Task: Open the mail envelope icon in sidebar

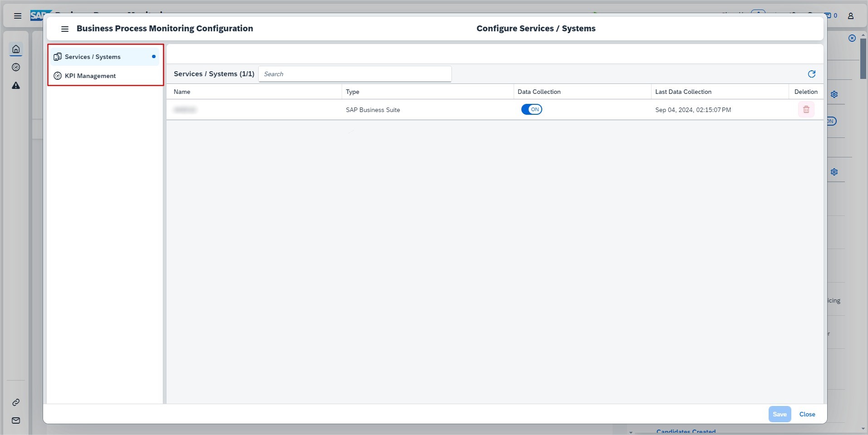Action: coord(16,420)
